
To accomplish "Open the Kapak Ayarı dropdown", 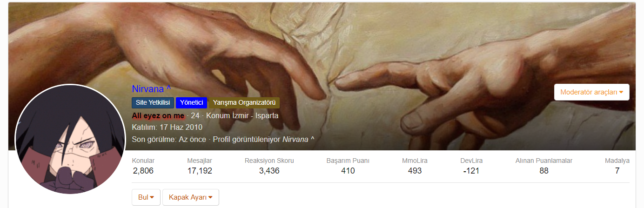I will pos(191,197).
